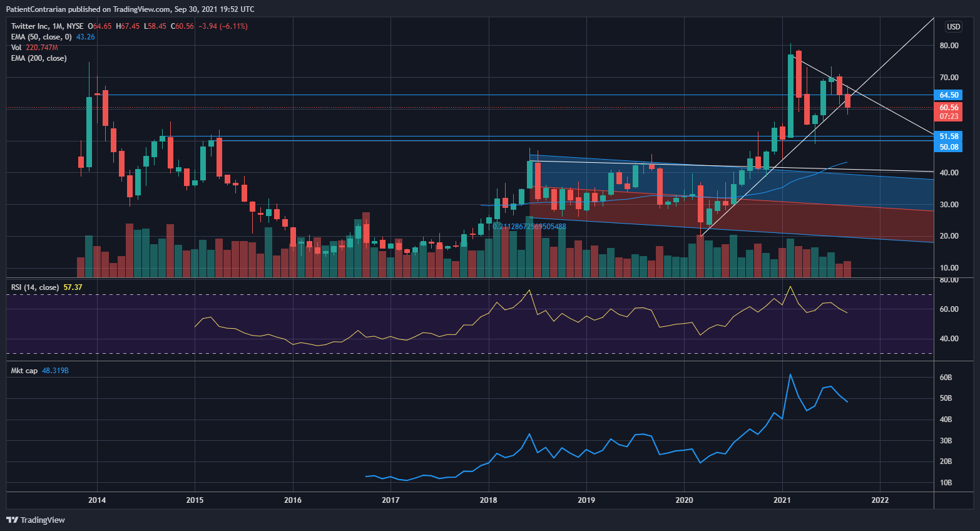
Task: Click the 50.08 blue price label
Action: pyautogui.click(x=948, y=147)
